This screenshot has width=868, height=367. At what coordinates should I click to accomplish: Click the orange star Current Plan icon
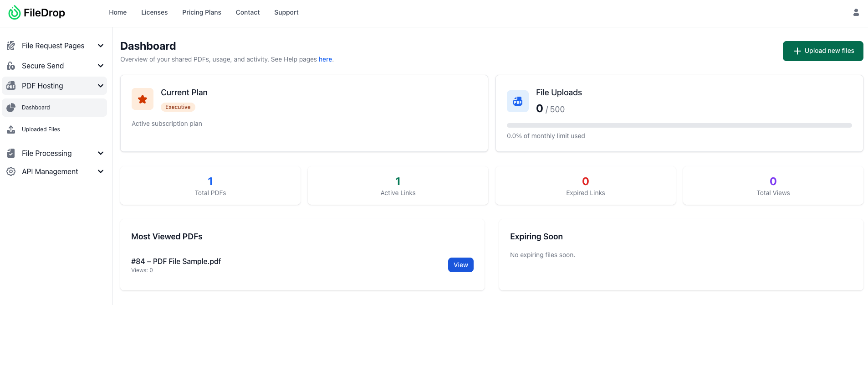click(x=143, y=99)
